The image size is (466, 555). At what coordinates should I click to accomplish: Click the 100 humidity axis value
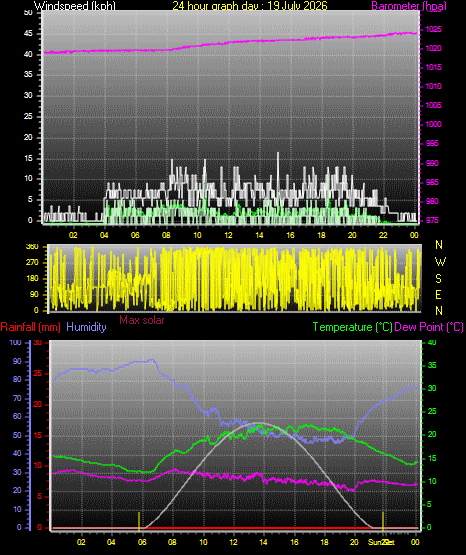[x=15, y=343]
